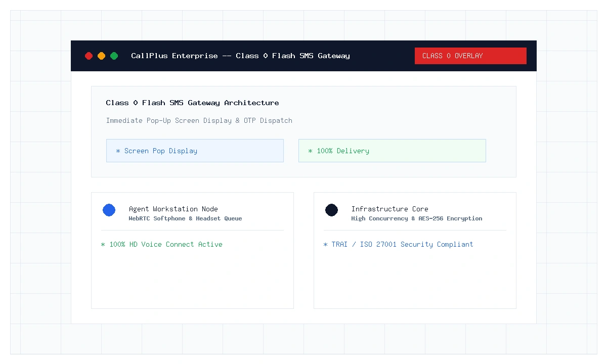Select the Screen Pop Display box
Screen dimensions: 607x364
pos(195,151)
